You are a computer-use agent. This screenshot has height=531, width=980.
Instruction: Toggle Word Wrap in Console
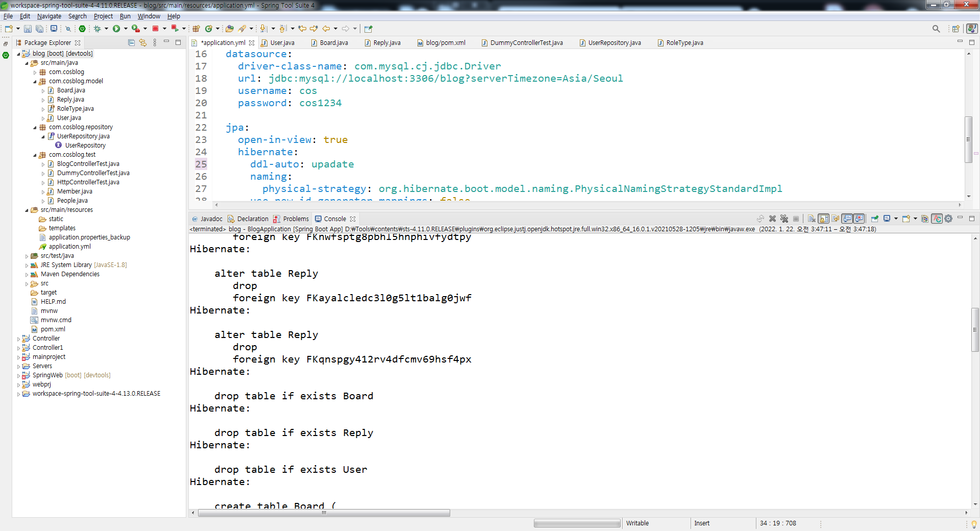835,219
